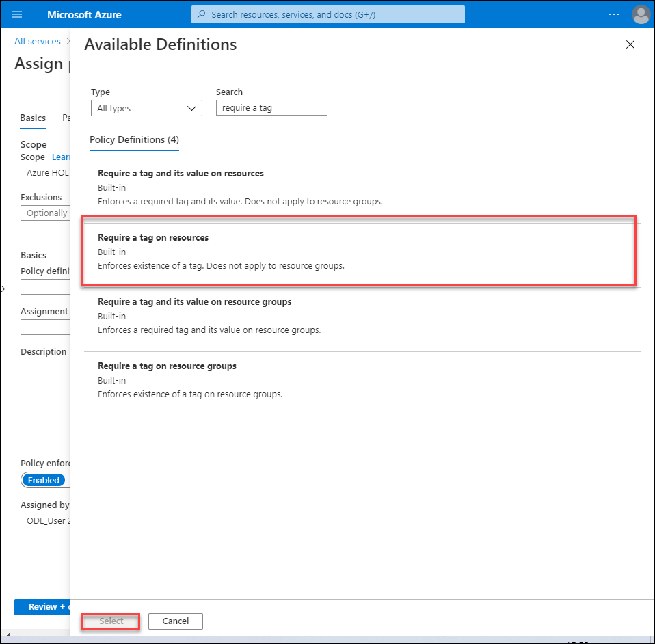655x644 pixels.
Task: Click the search magnifier in the top bar
Action: click(x=200, y=14)
